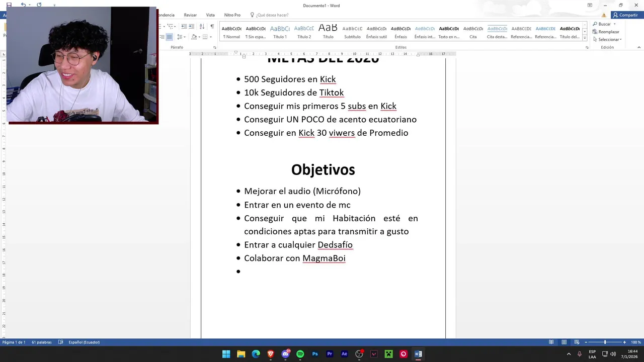Open Brave browser from the taskbar
The image size is (644, 362).
click(x=271, y=354)
